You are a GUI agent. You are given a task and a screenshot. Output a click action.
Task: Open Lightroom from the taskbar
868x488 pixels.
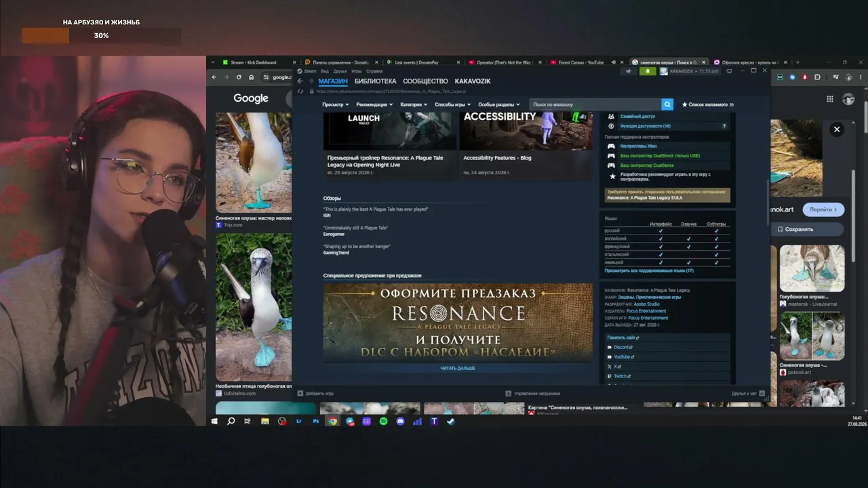(x=299, y=421)
